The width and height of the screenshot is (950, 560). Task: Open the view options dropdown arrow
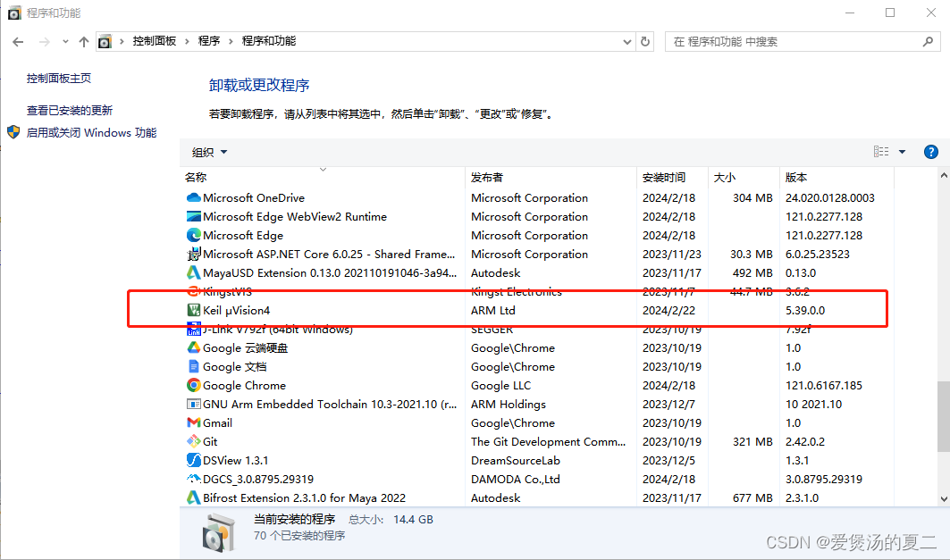click(x=902, y=152)
